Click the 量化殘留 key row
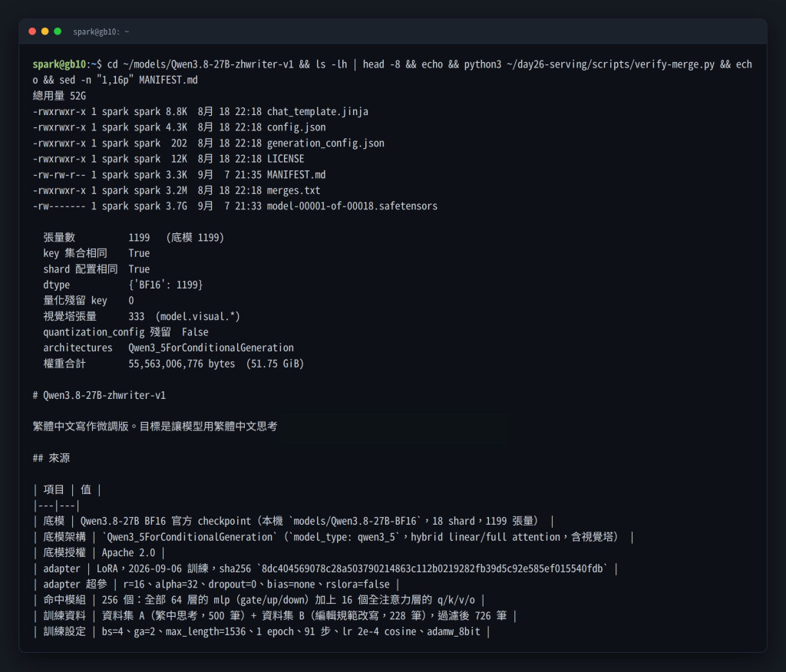Viewport: 786px width, 672px height. point(88,301)
